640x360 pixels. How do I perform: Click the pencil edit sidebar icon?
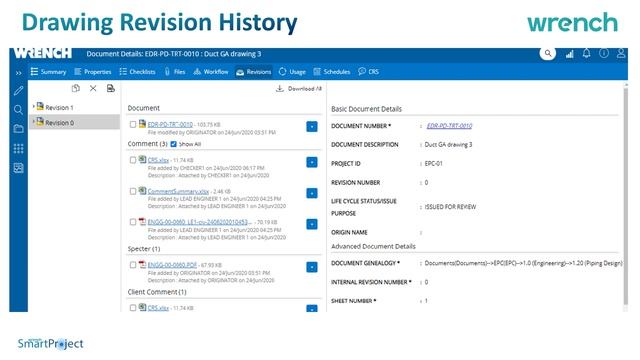18,91
